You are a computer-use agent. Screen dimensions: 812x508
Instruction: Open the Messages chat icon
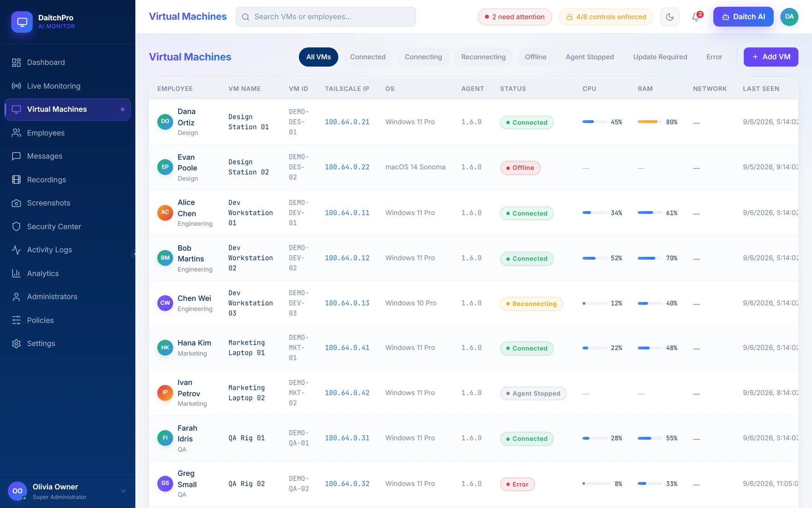click(16, 156)
